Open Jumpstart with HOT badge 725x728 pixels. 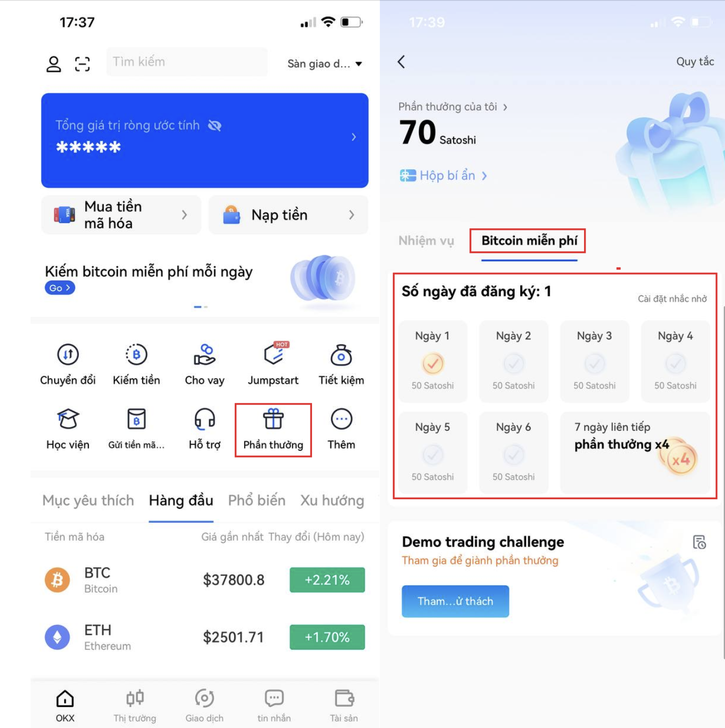click(x=275, y=353)
